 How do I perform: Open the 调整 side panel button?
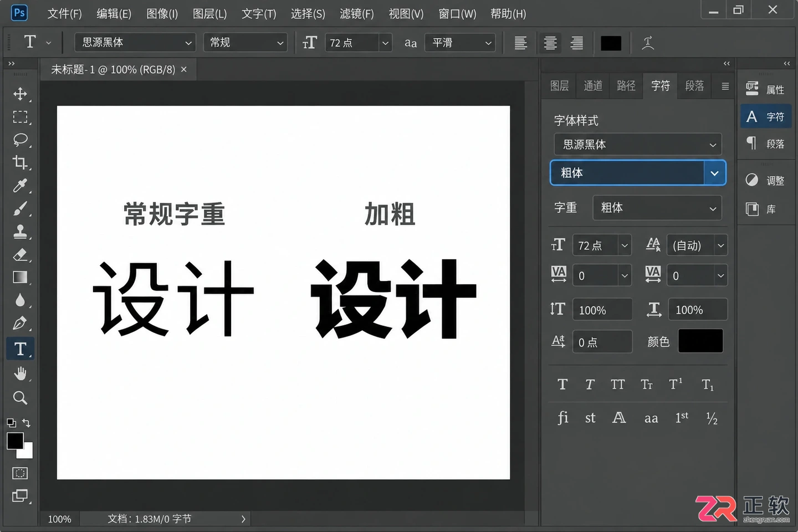click(x=766, y=181)
